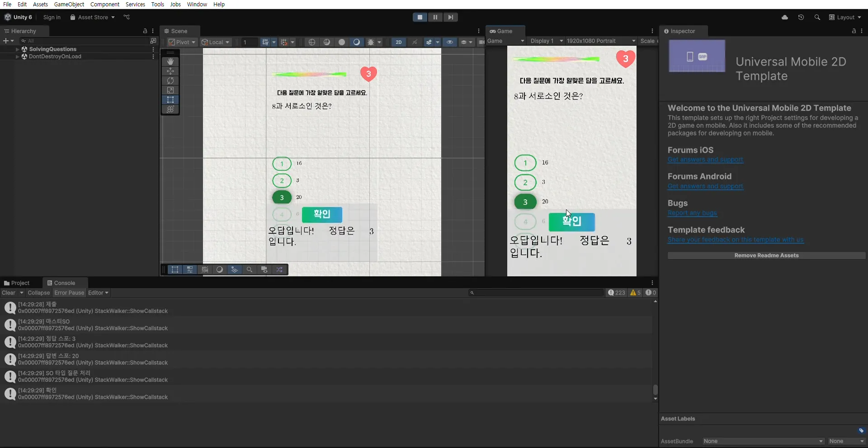Toggle scene lighting button

pos(415,42)
